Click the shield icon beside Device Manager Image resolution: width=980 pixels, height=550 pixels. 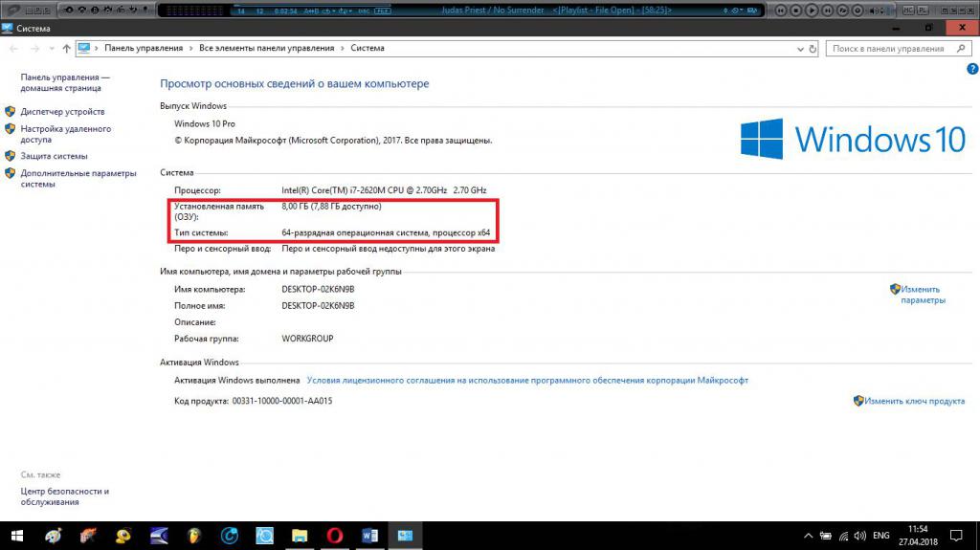10,112
